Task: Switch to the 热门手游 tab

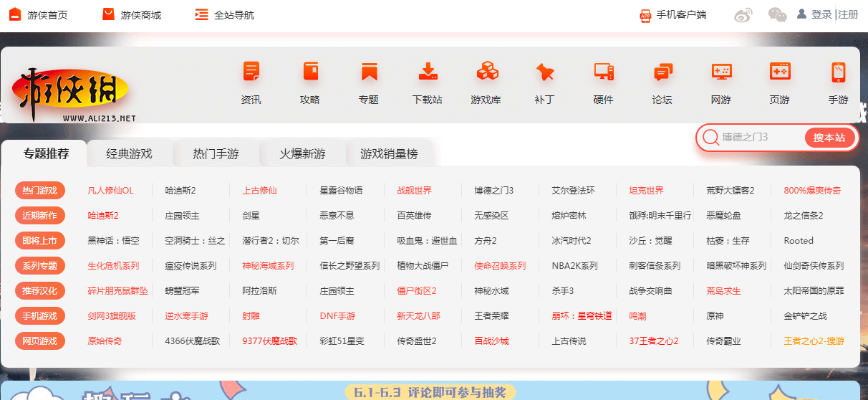Action: point(216,153)
